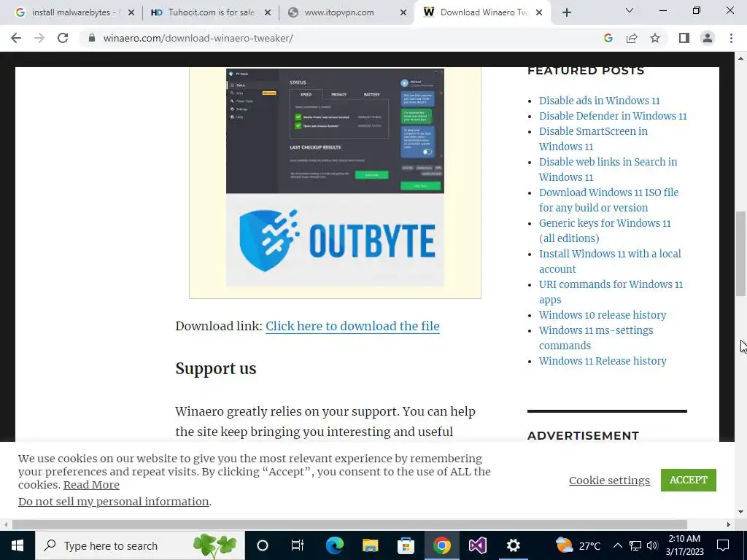View site information via lock icon

pyautogui.click(x=92, y=38)
